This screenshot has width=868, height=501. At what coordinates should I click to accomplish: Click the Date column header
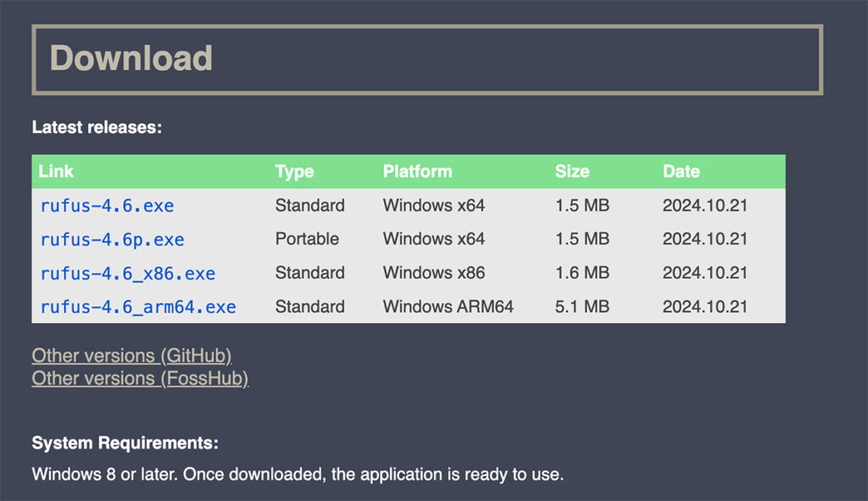coord(681,171)
